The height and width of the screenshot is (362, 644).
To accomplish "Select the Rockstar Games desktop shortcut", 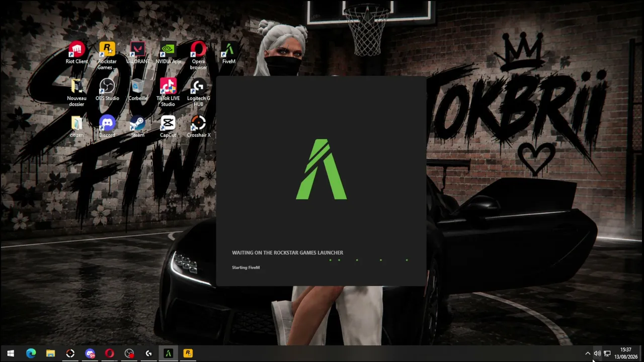I will click(107, 56).
